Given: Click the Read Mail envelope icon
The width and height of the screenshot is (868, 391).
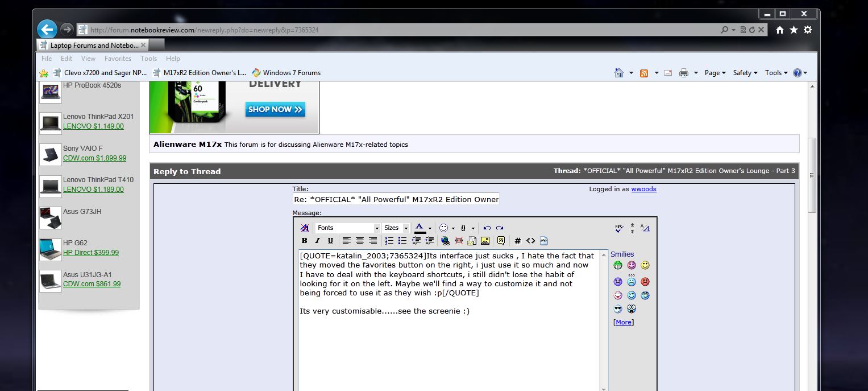Looking at the screenshot, I should tap(668, 73).
